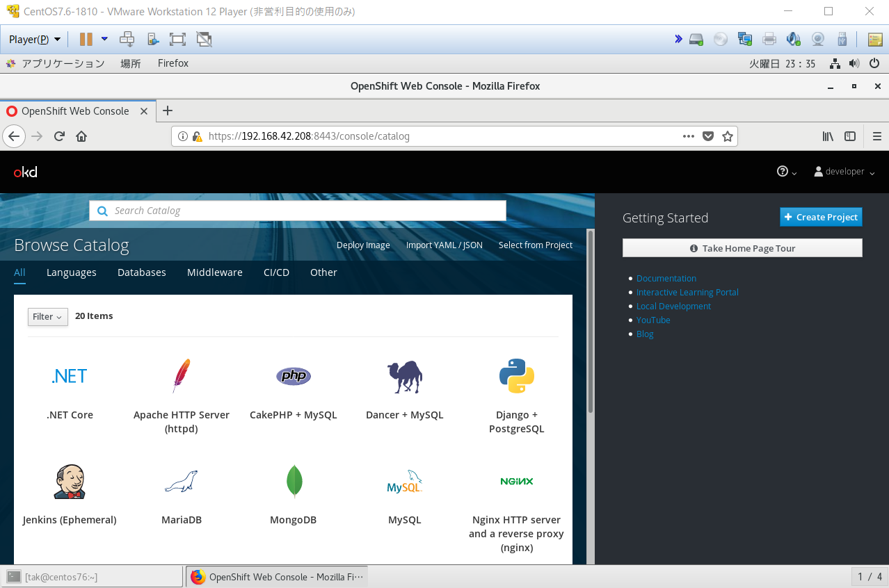
Task: Open the Blog link
Action: pyautogui.click(x=645, y=334)
